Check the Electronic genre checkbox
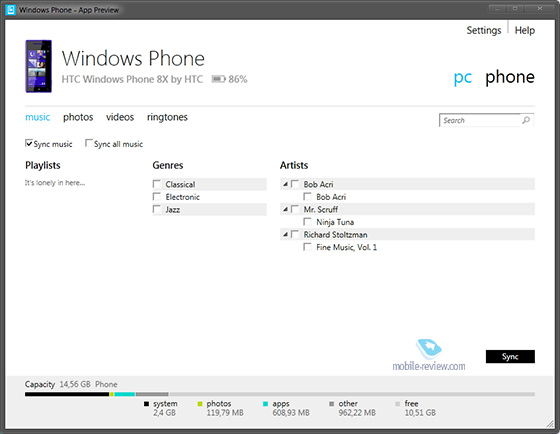The height and width of the screenshot is (434, 560). coord(156,196)
